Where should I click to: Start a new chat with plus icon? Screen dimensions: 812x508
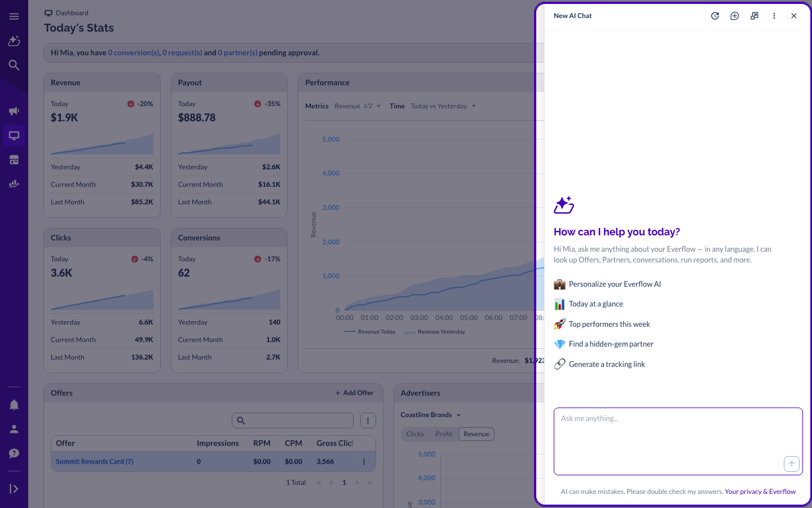[x=735, y=16]
